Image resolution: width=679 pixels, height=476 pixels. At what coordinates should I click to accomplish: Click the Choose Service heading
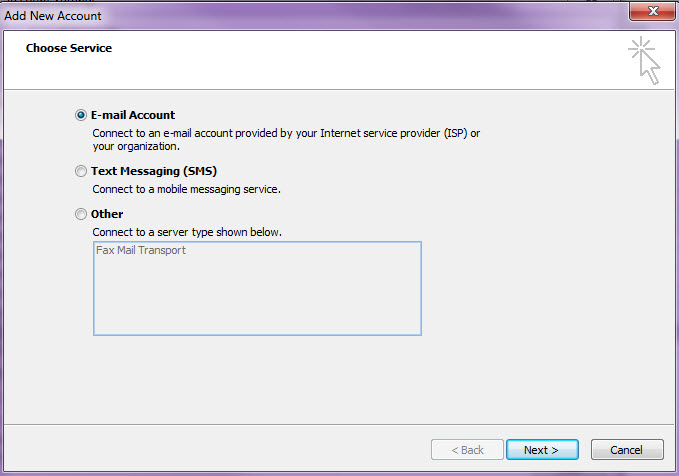point(69,48)
